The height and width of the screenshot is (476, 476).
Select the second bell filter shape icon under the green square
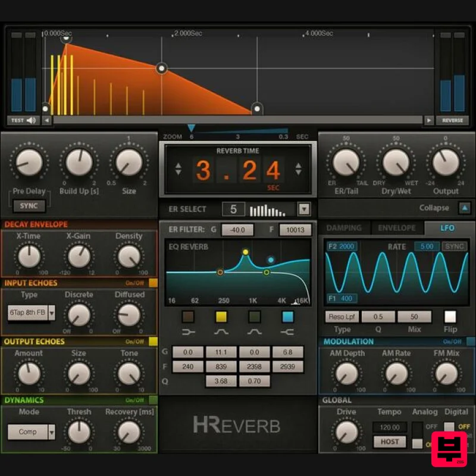(x=255, y=332)
